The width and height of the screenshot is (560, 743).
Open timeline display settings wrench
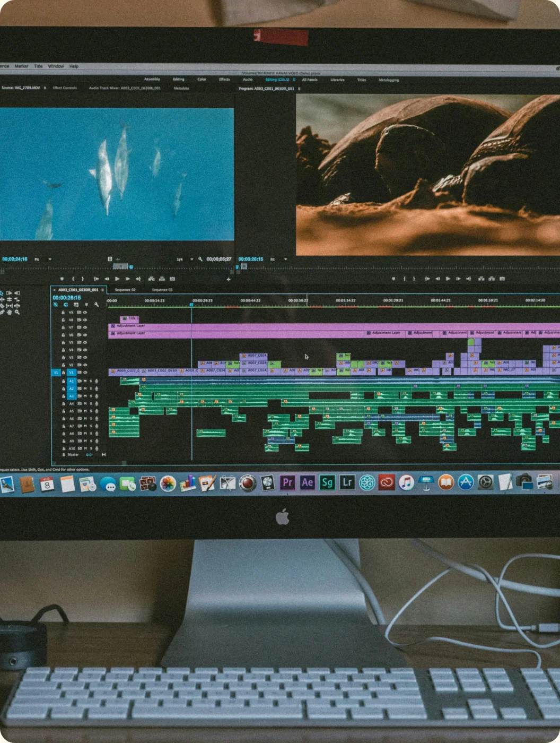[x=97, y=305]
